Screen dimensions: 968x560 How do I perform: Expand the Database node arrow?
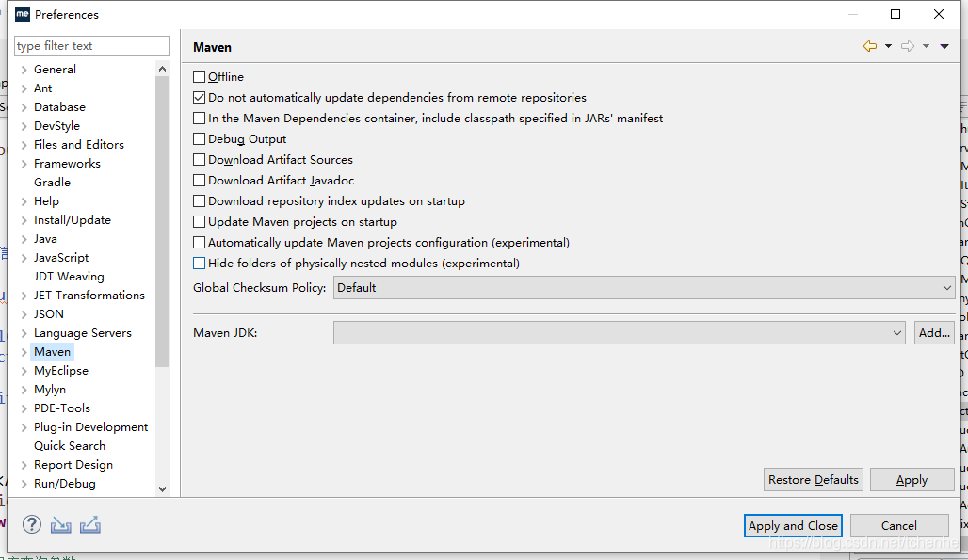point(24,107)
